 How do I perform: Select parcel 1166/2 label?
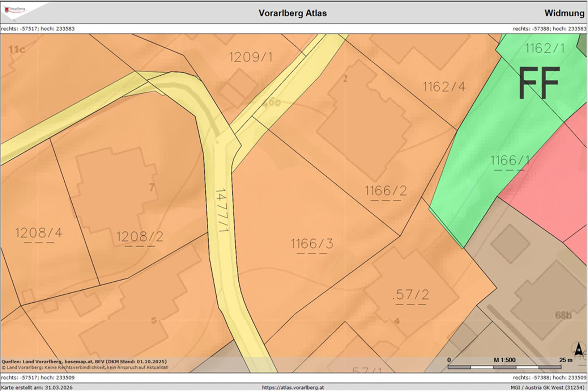tap(385, 190)
